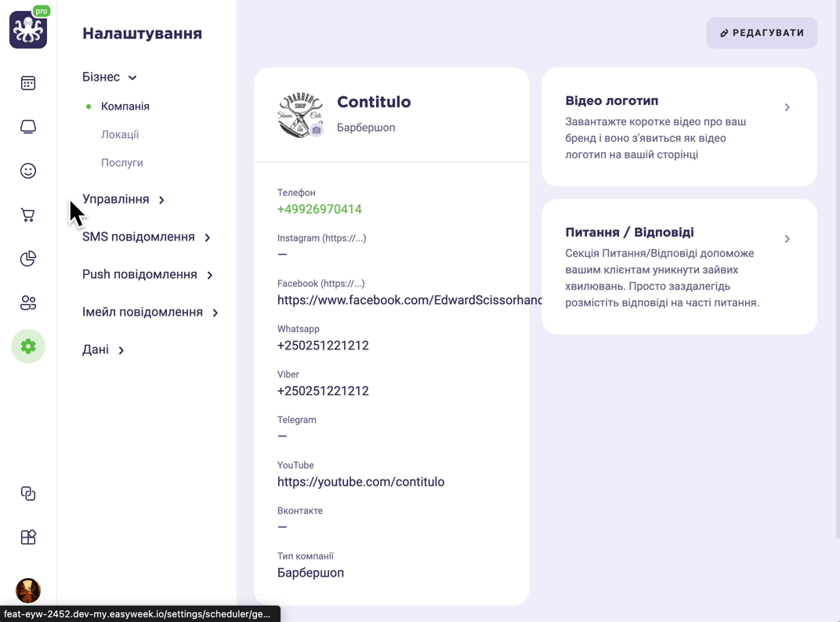Open the apps widgets icon
840x622 pixels.
coord(28,537)
